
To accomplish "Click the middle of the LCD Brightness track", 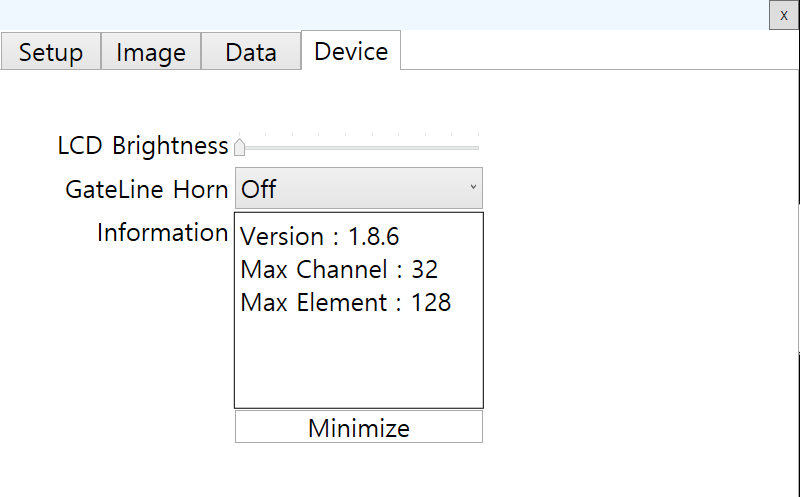I will tap(359, 147).
